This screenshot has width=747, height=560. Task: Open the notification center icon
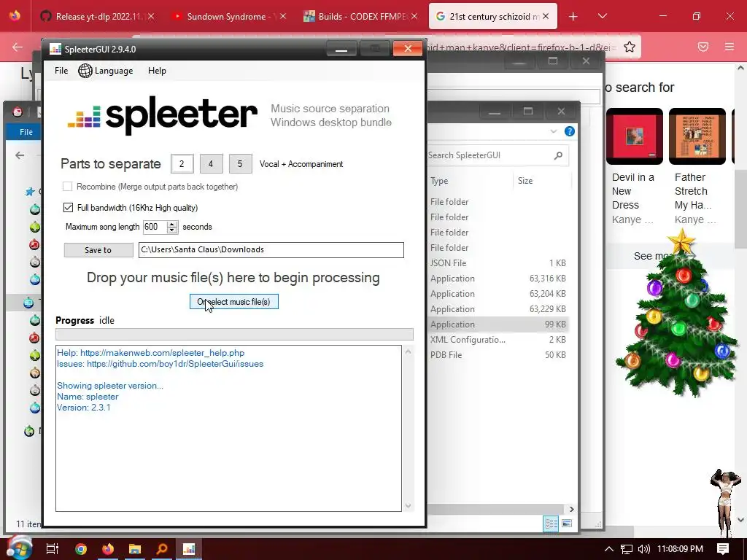(723, 549)
